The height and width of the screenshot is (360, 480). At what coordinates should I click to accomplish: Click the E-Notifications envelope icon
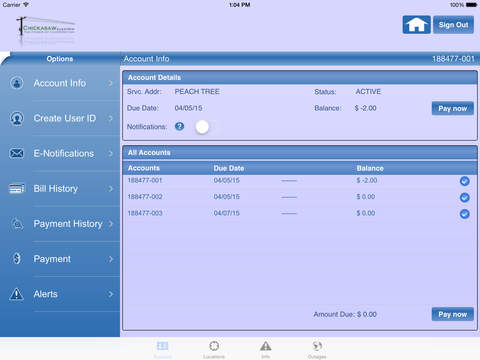pyautogui.click(x=17, y=153)
